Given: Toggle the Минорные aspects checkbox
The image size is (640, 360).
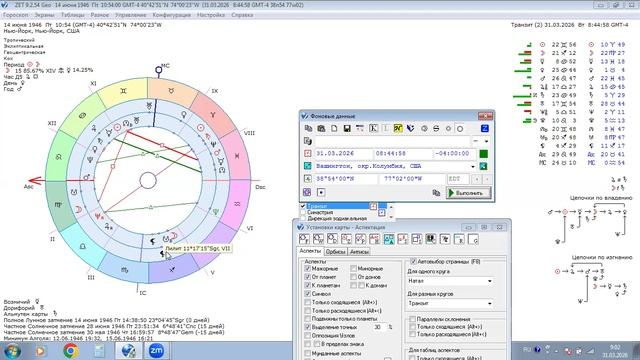Looking at the screenshot, I should click(353, 269).
